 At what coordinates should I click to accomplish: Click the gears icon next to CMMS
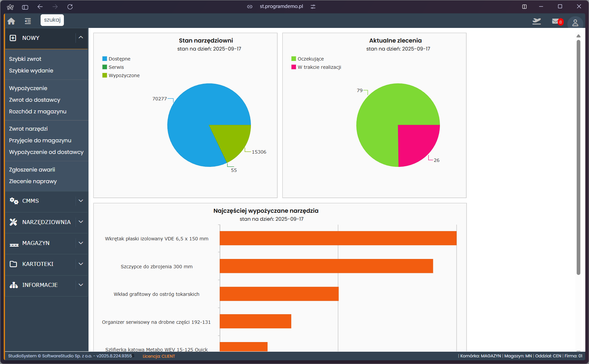[x=14, y=201]
